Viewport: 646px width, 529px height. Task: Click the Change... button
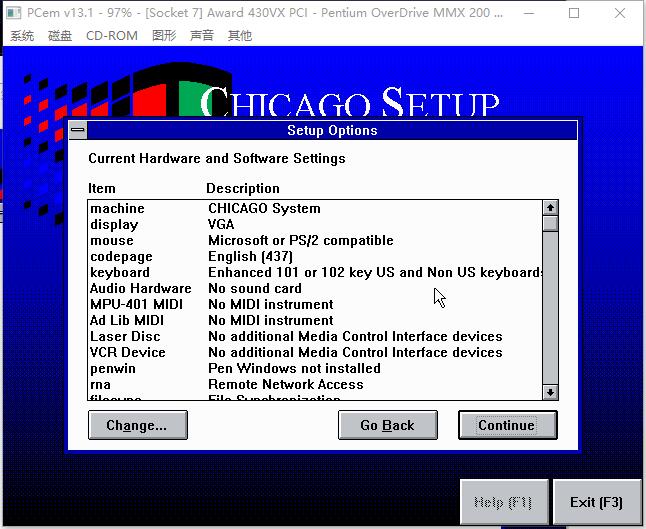pyautogui.click(x=138, y=425)
